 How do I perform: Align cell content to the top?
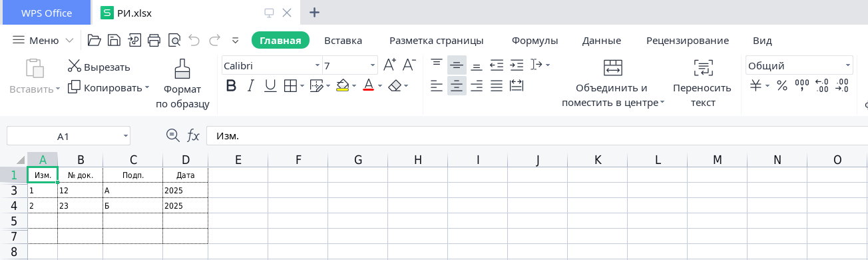coord(437,65)
